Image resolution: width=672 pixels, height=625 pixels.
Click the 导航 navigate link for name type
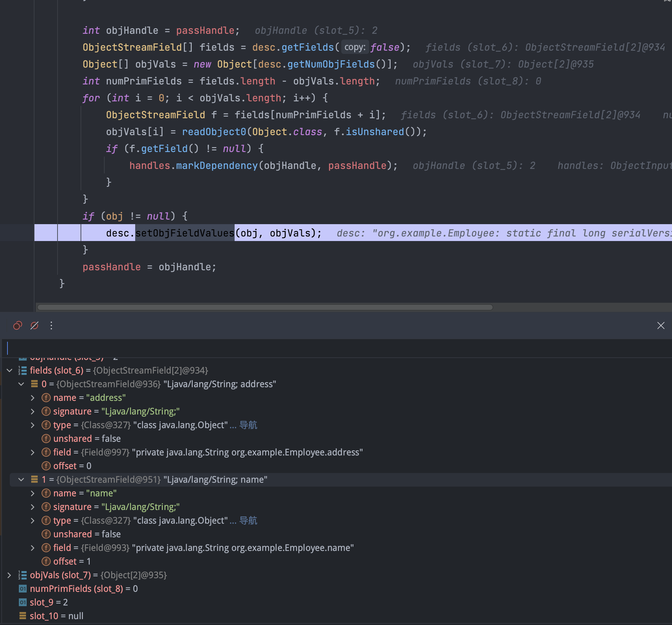coord(248,521)
